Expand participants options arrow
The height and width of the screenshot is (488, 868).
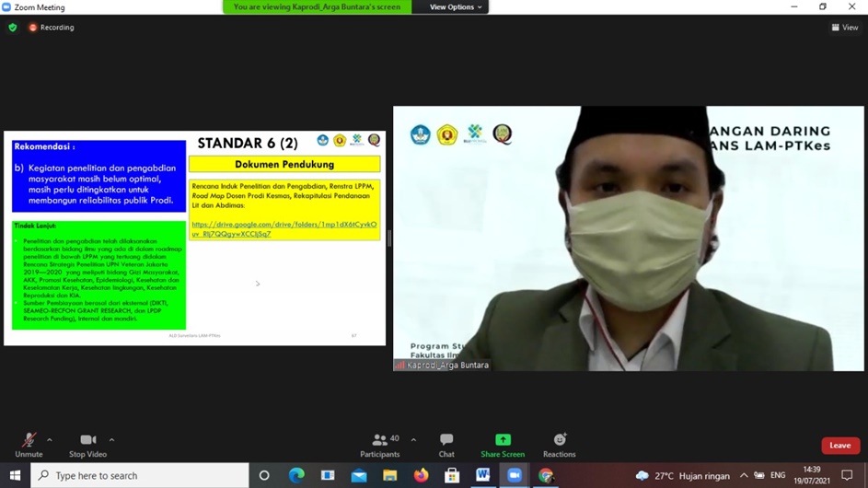[413, 439]
